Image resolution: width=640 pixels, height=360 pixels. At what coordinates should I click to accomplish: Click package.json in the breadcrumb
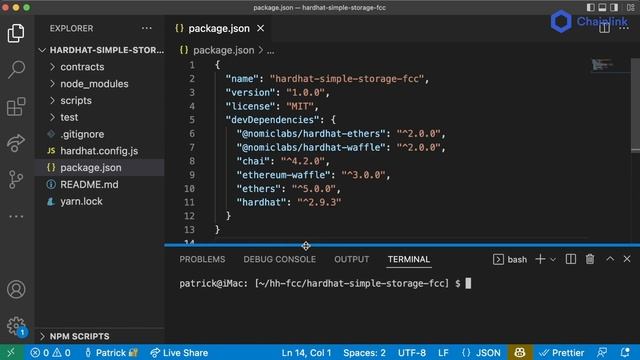tap(223, 50)
